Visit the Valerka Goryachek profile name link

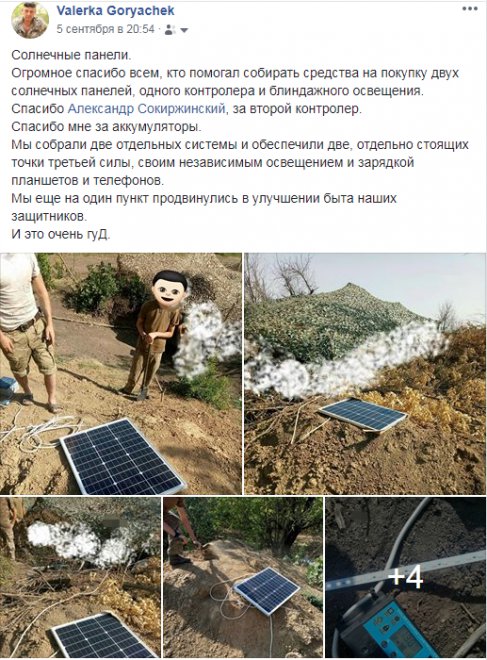115,11
